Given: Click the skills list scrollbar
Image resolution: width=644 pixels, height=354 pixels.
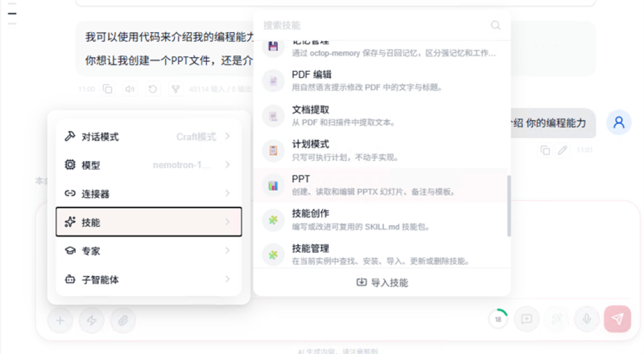Looking at the screenshot, I should click(509, 206).
